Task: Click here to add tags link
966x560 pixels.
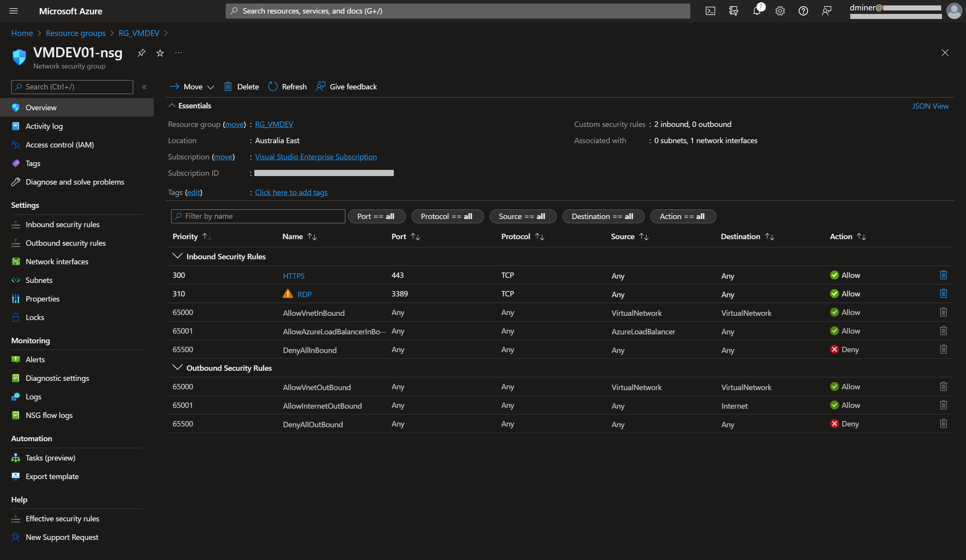Action: 291,192
